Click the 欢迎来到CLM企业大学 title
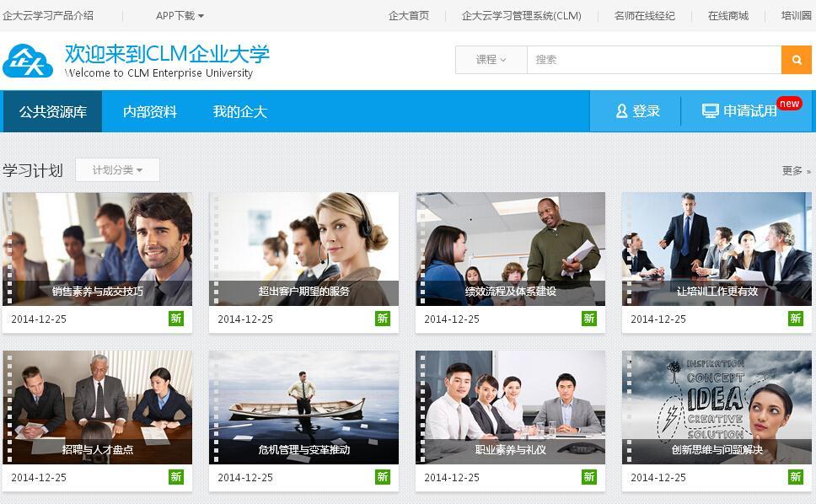The height and width of the screenshot is (504, 816). [167, 54]
